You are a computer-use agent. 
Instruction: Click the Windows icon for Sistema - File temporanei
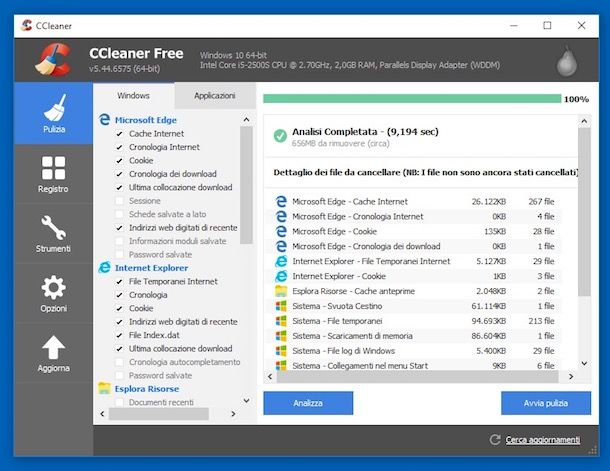[281, 321]
